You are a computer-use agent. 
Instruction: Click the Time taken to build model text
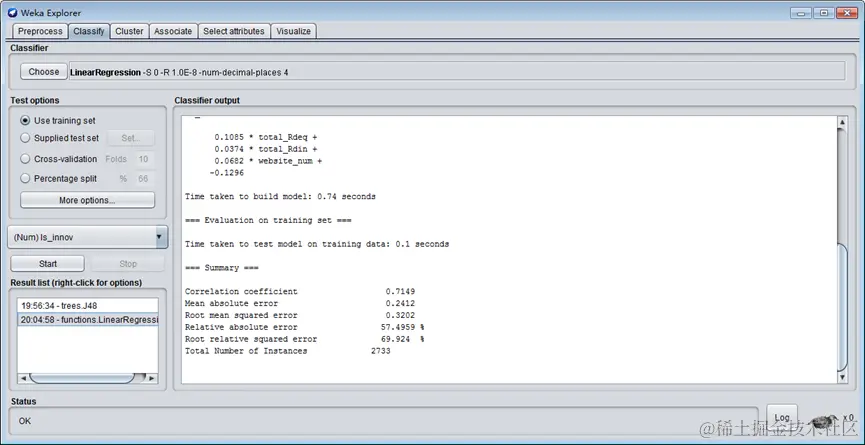pyautogui.click(x=280, y=196)
